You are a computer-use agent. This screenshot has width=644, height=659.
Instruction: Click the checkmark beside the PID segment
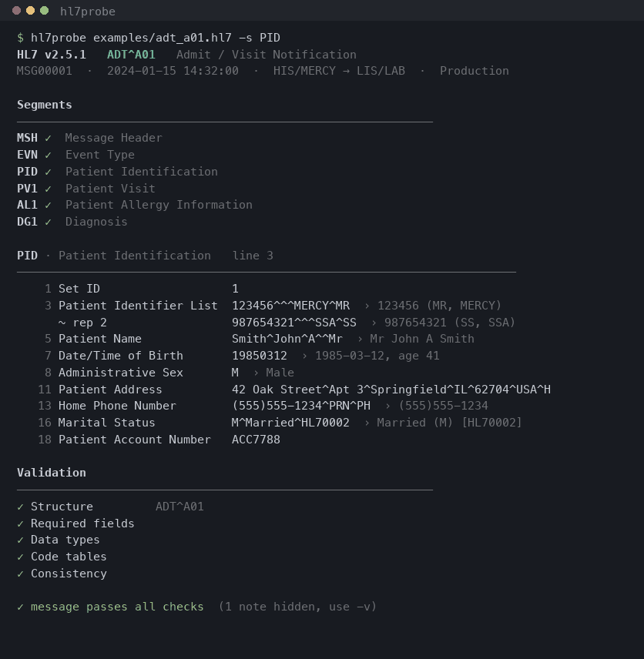point(49,172)
